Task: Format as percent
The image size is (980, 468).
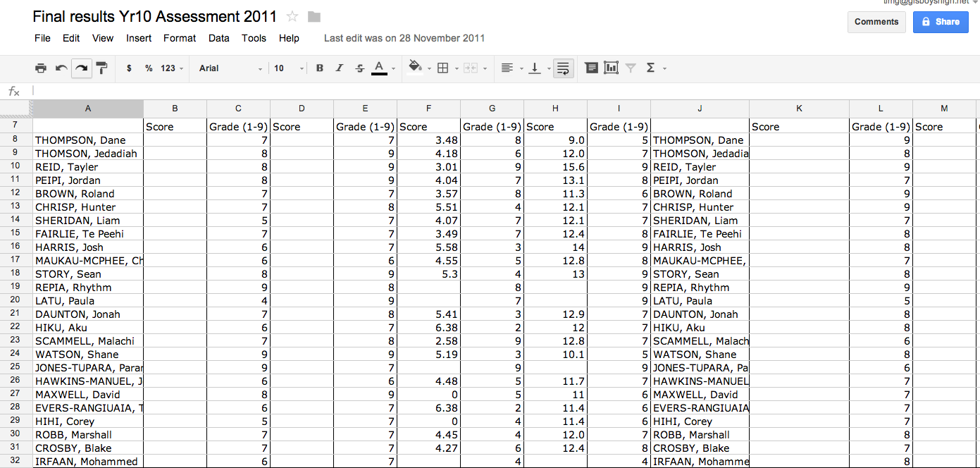Action: point(149,68)
